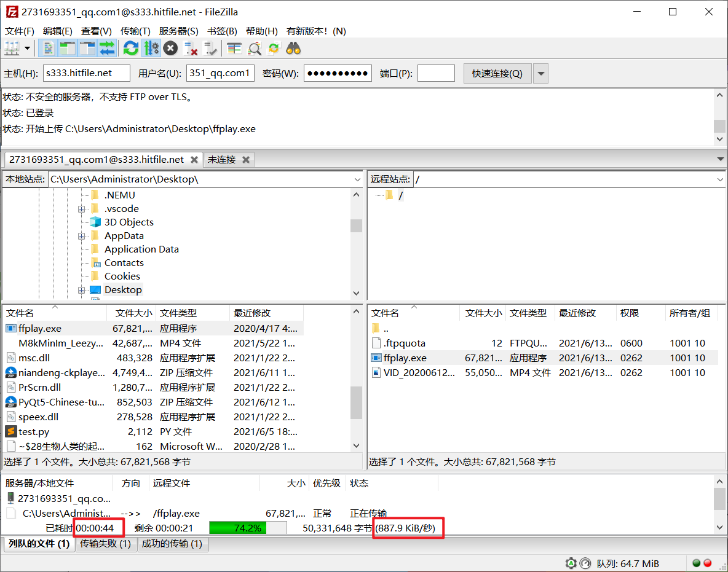This screenshot has width=728, height=572.
Task: Select local file test.py
Action: (x=154, y=432)
